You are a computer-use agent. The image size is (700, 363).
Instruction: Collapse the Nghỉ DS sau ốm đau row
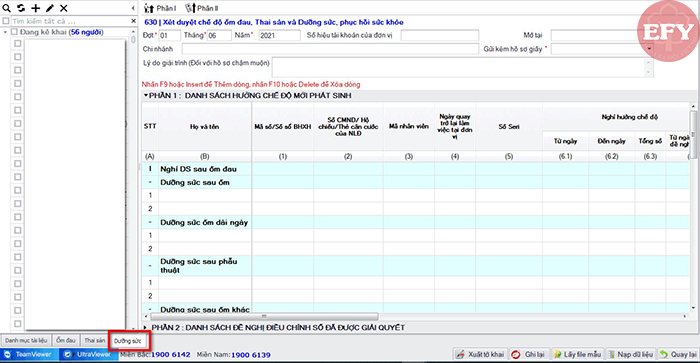[150, 169]
